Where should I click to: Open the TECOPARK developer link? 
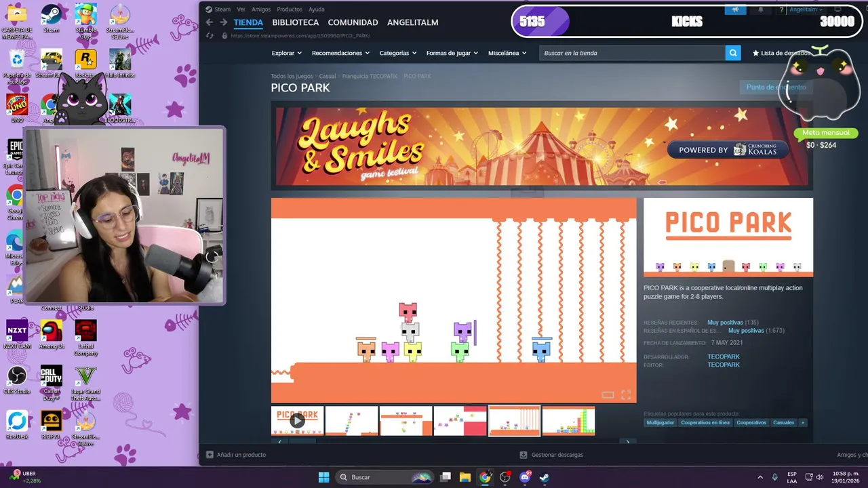724,357
